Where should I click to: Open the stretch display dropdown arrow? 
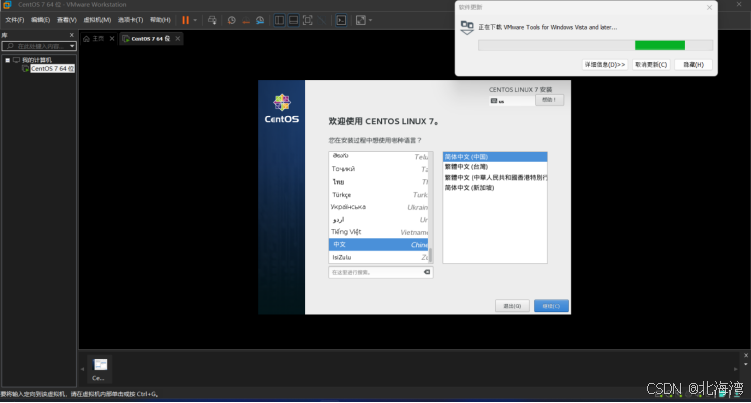[370, 20]
